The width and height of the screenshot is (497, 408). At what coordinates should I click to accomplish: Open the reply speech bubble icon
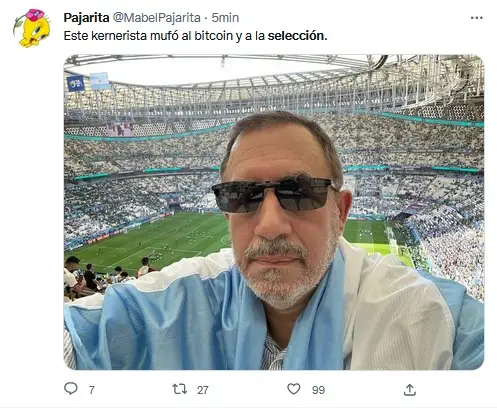[71, 389]
